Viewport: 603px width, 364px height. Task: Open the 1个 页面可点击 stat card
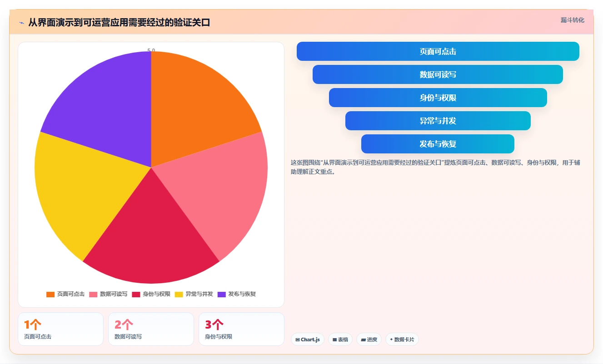[x=60, y=329]
